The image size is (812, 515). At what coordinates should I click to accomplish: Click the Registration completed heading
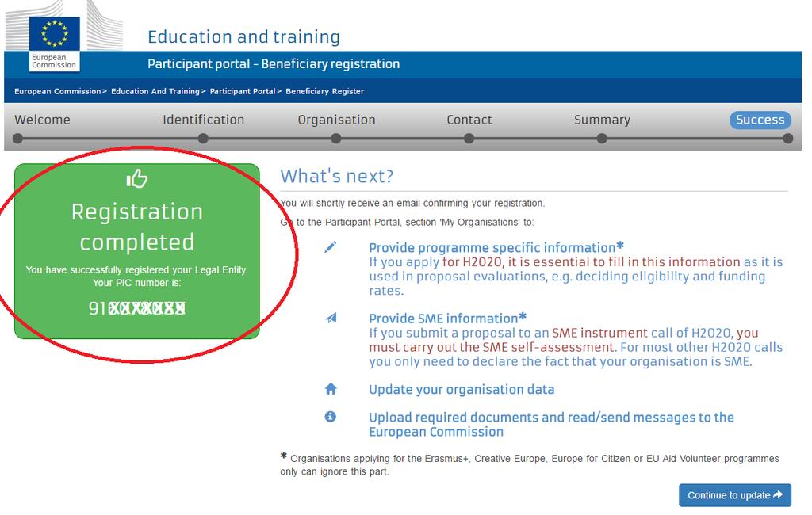pos(136,227)
